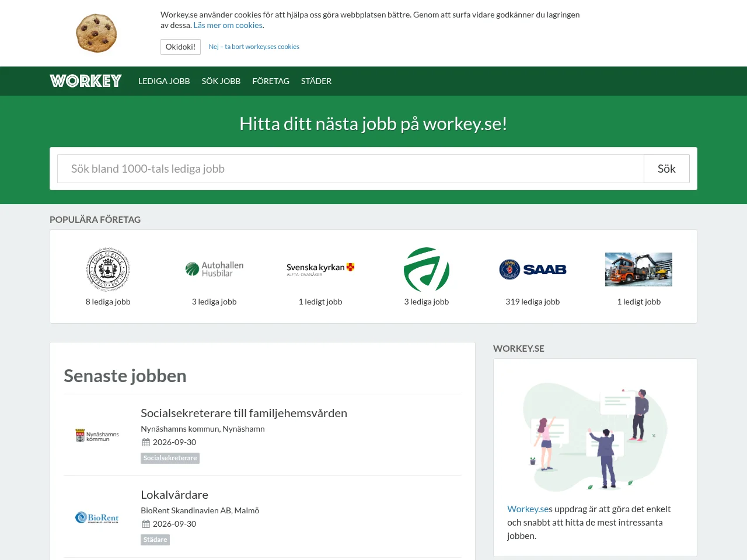Viewport: 747px width, 560px height.
Task: Open 3 lediga jobb under the green logo
Action: (x=427, y=302)
